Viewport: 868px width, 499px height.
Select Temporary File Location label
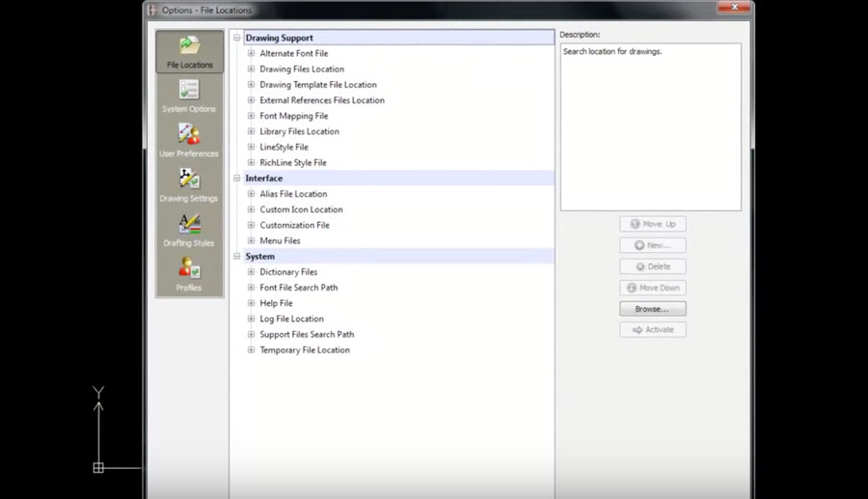[x=305, y=350]
